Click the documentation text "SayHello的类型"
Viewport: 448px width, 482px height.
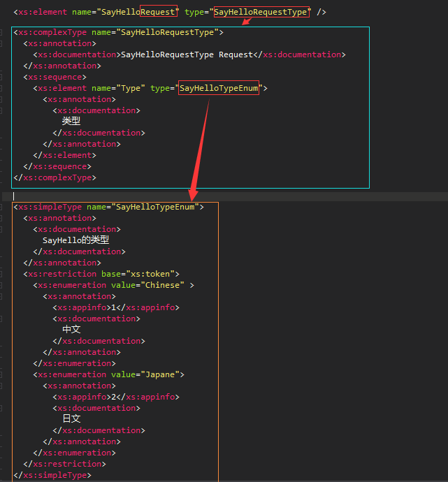[75, 240]
